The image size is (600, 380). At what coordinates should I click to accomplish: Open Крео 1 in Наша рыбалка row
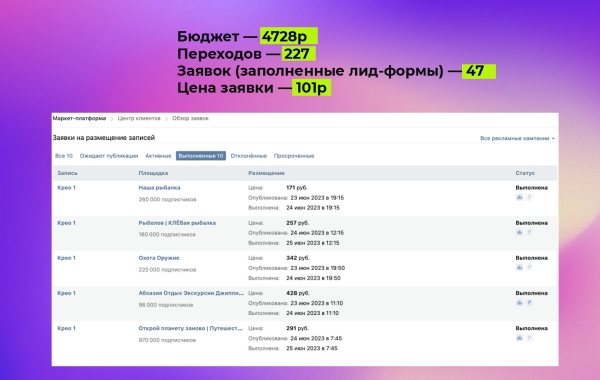coord(67,188)
